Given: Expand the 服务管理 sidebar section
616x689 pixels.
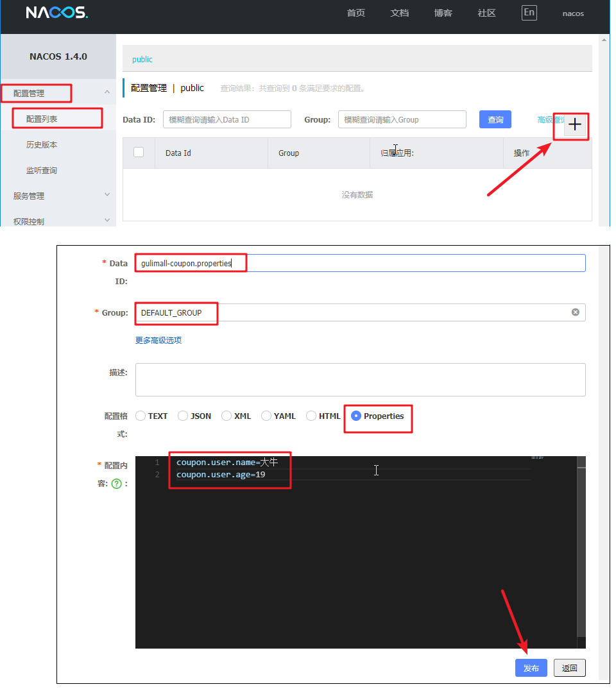Looking at the screenshot, I should tap(107, 194).
